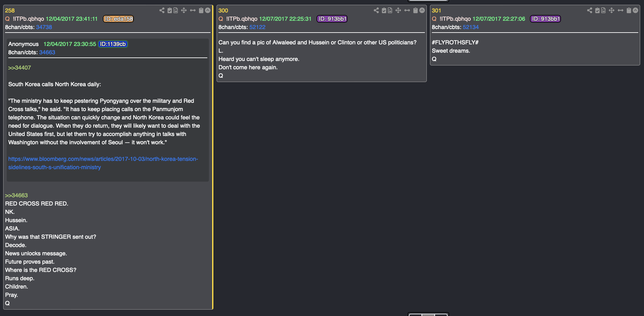Click post number 301
The image size is (644, 316).
[x=436, y=11]
